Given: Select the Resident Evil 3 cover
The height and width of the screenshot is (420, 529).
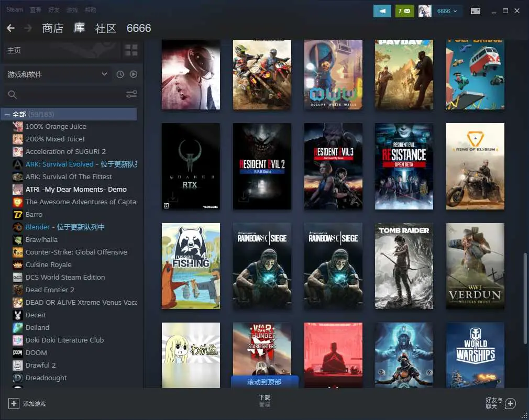Looking at the screenshot, I should click(x=333, y=167).
